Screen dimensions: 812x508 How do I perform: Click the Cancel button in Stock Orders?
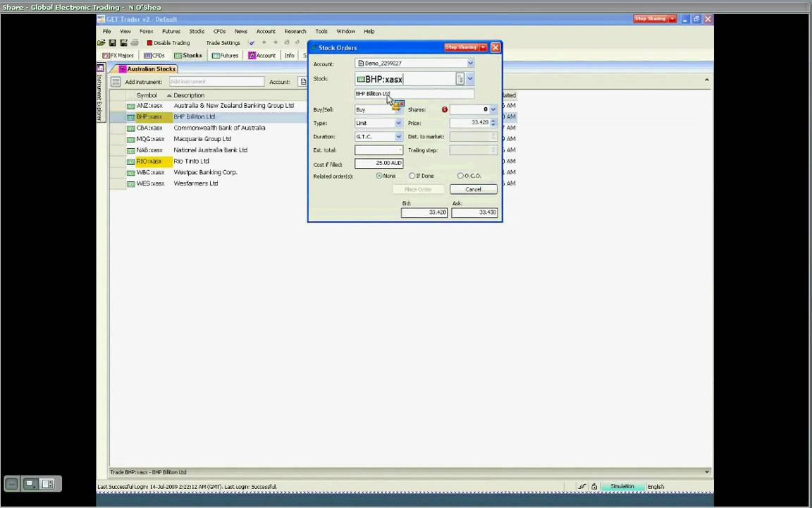(474, 189)
